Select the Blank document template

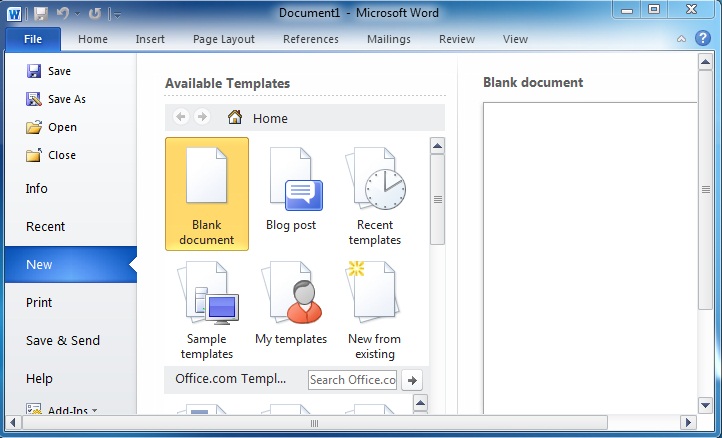point(207,194)
